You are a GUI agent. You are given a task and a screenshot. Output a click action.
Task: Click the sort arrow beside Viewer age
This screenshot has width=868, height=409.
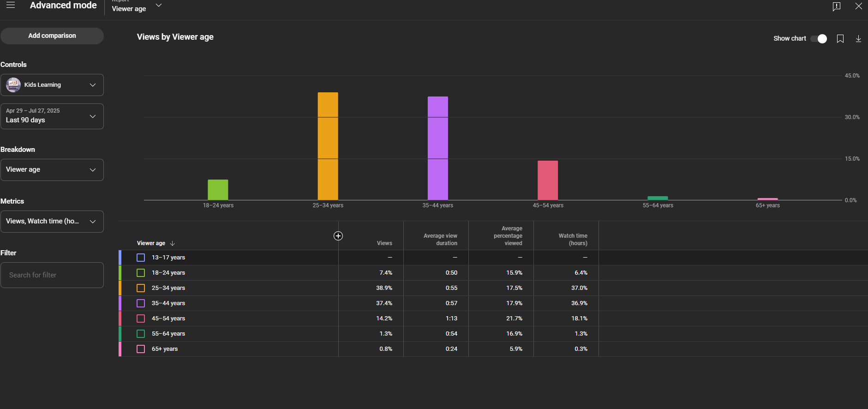(173, 243)
